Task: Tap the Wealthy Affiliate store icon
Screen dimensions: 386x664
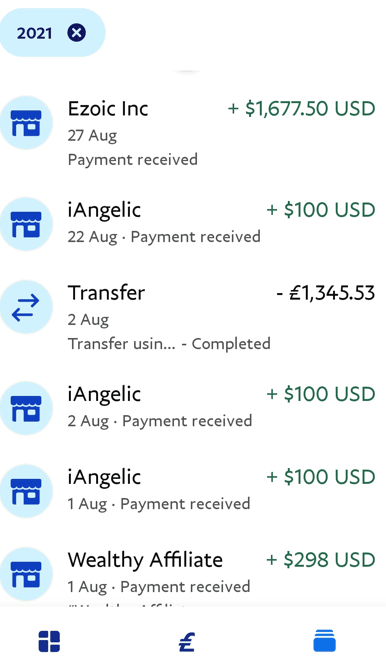Action: coord(26,574)
